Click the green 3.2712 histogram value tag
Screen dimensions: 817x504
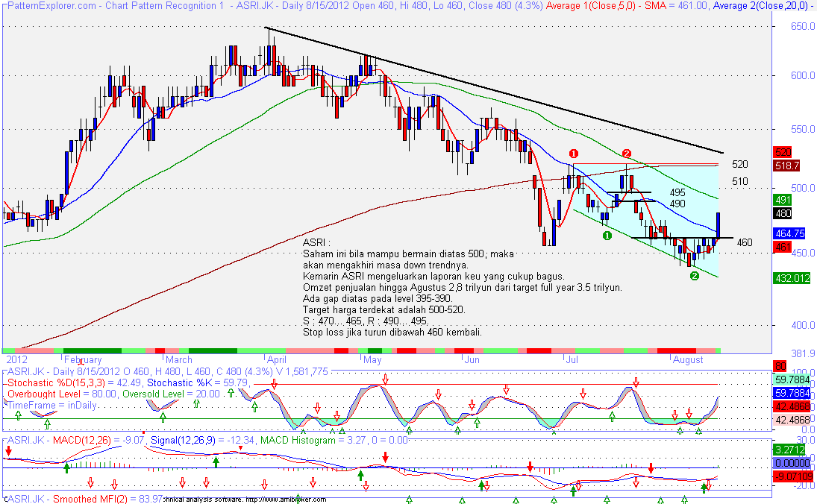[x=792, y=450]
